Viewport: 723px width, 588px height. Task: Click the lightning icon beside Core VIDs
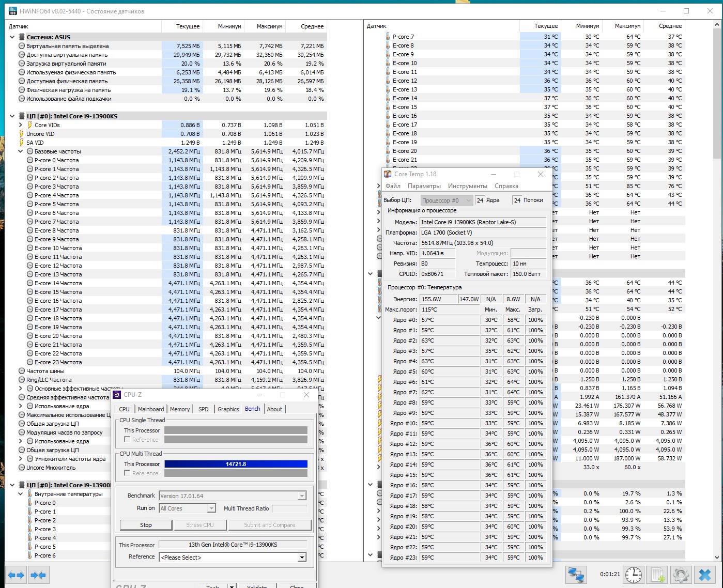pyautogui.click(x=29, y=125)
